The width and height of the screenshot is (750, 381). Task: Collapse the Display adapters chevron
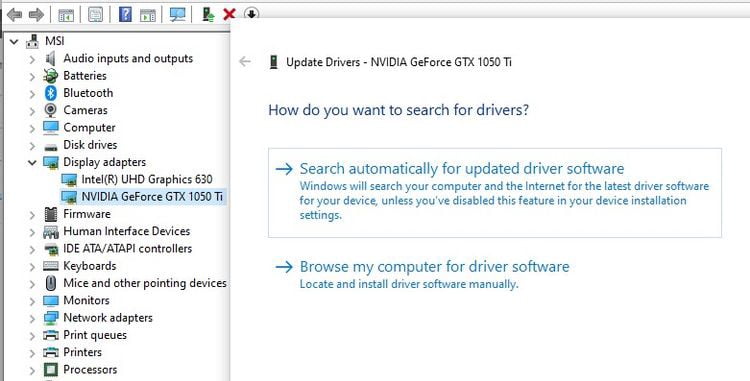tap(32, 163)
